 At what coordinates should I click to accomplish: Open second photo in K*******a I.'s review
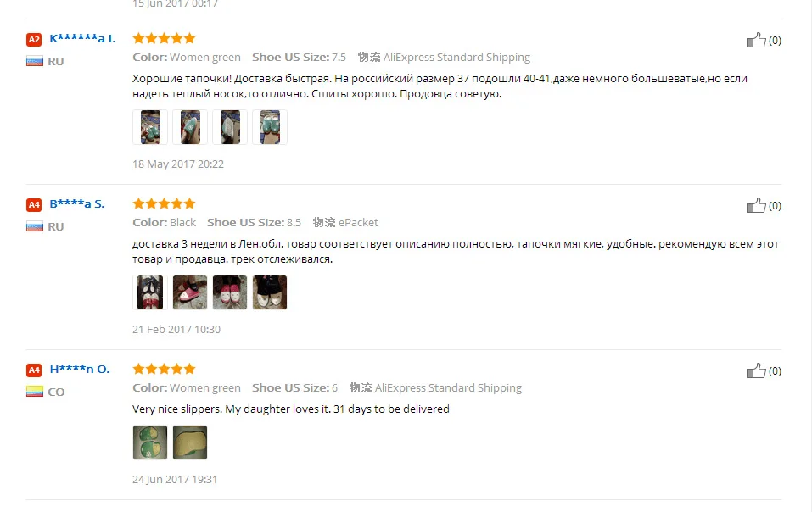click(x=190, y=127)
